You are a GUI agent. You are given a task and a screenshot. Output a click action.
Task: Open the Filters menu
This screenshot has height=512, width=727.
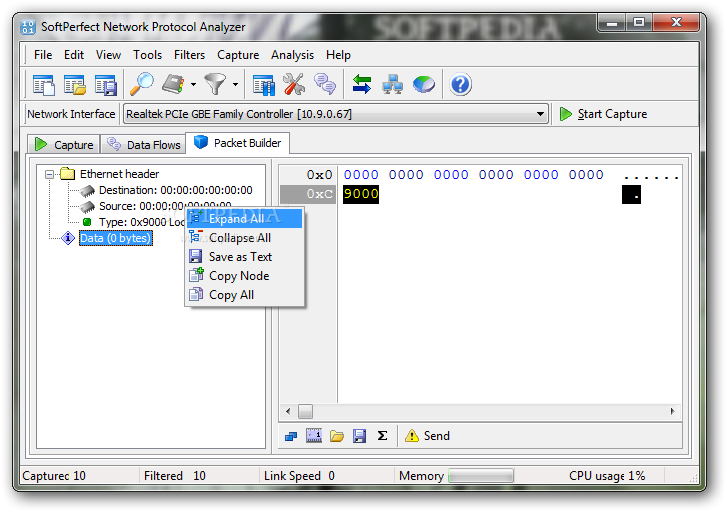click(x=189, y=55)
